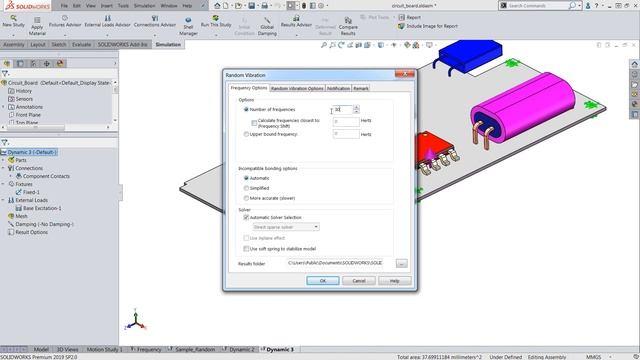Click the New document icon
The height and width of the screenshot is (360, 640).
226,6
